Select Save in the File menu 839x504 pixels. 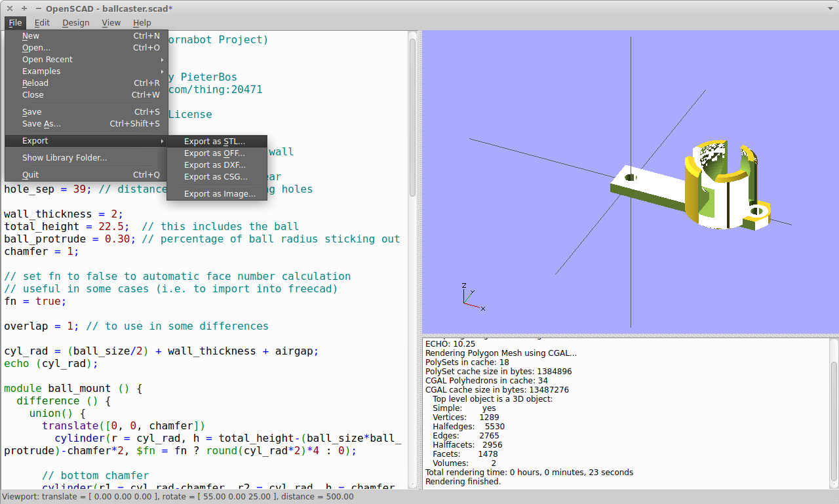coord(87,112)
